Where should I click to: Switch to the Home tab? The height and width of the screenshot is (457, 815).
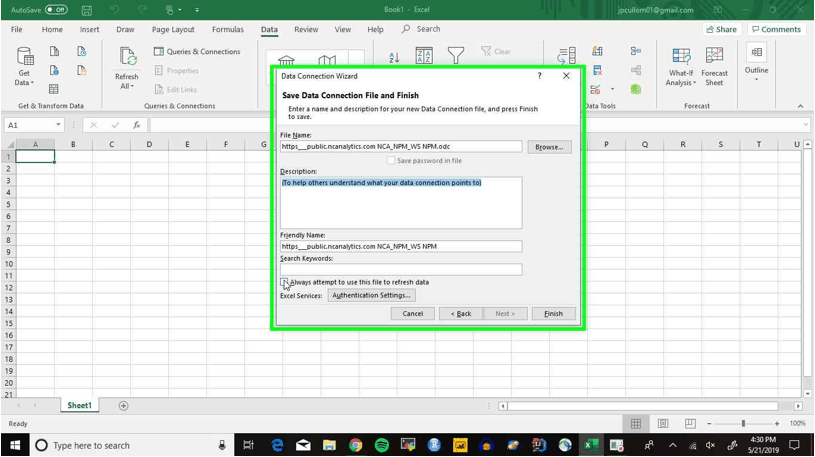(52, 30)
